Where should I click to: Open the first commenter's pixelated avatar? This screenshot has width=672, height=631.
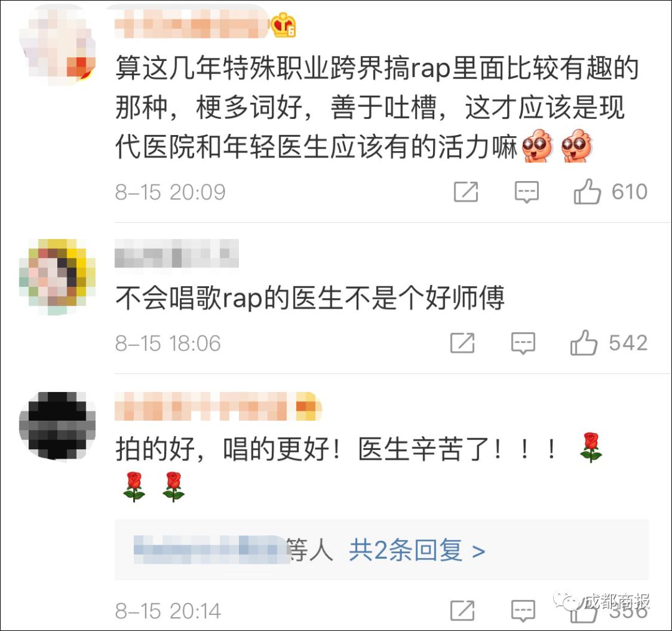tap(57, 45)
